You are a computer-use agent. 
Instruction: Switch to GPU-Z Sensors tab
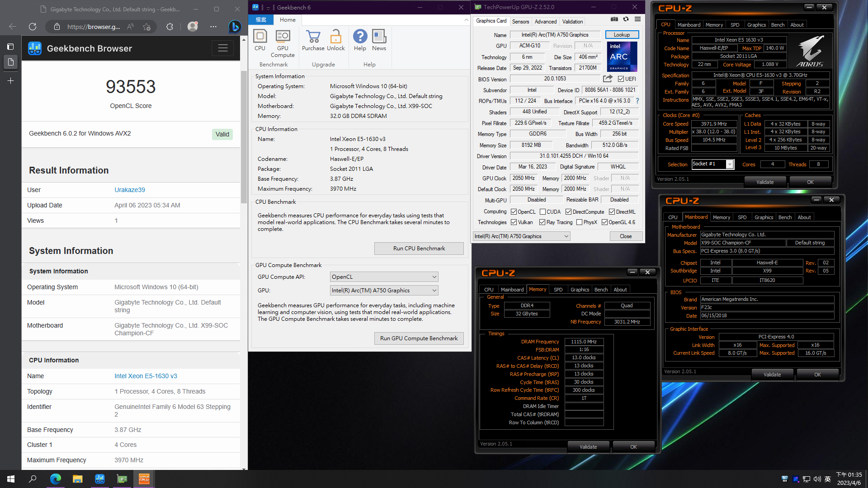(x=520, y=22)
